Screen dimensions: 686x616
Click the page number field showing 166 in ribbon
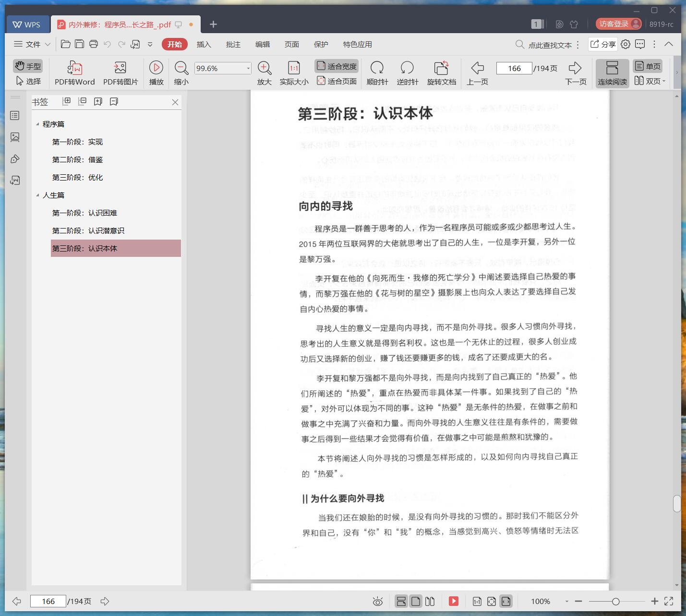[514, 68]
